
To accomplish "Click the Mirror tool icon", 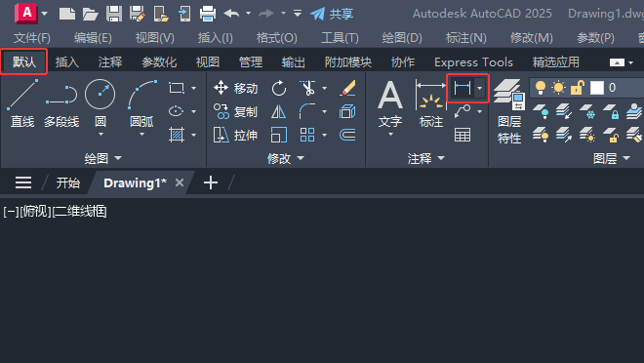I will [x=278, y=111].
